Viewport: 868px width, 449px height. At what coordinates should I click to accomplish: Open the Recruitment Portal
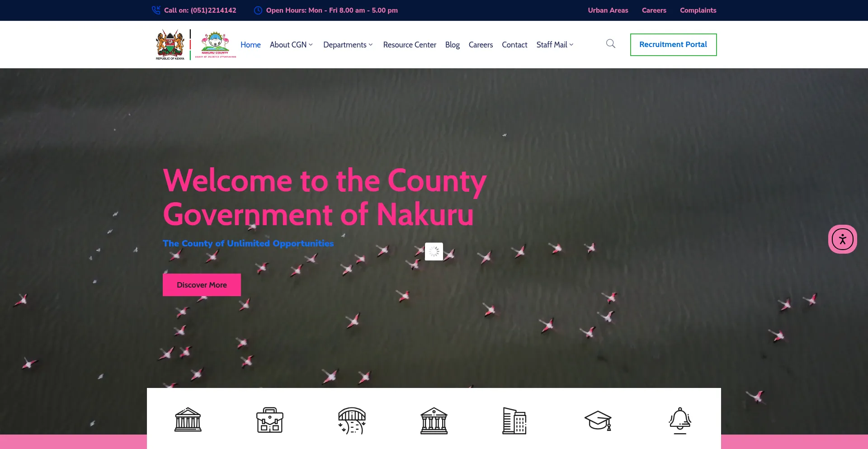coord(673,44)
